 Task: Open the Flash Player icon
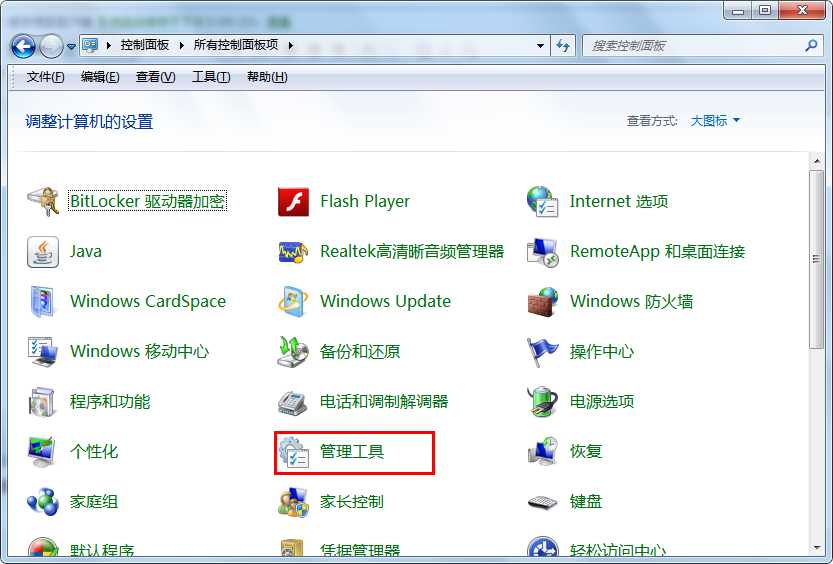[293, 202]
